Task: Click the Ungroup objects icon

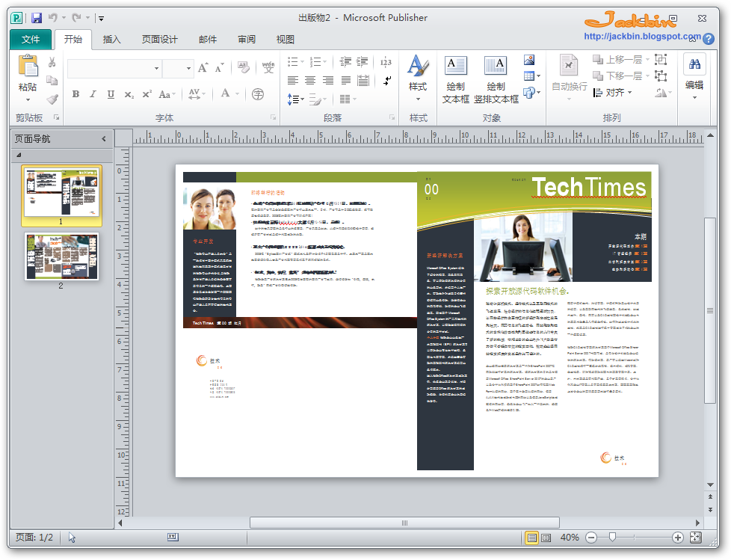Action: click(x=661, y=76)
